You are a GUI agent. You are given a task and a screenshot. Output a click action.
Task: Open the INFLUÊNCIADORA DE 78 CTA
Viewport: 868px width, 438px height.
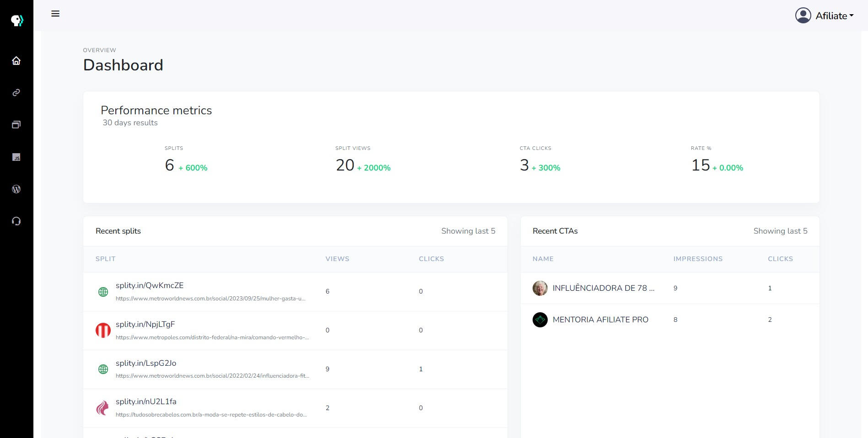pos(604,288)
